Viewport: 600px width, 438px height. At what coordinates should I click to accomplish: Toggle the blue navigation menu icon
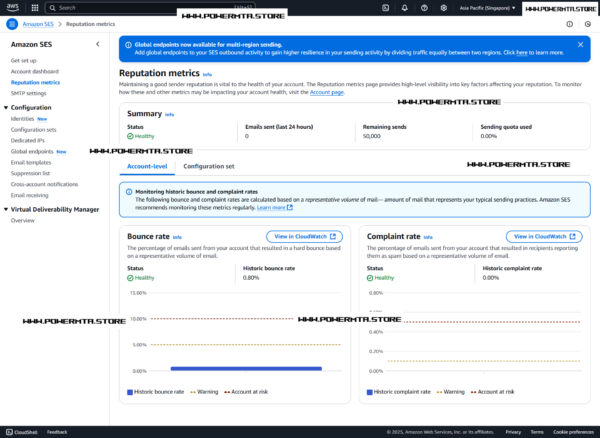pos(12,24)
